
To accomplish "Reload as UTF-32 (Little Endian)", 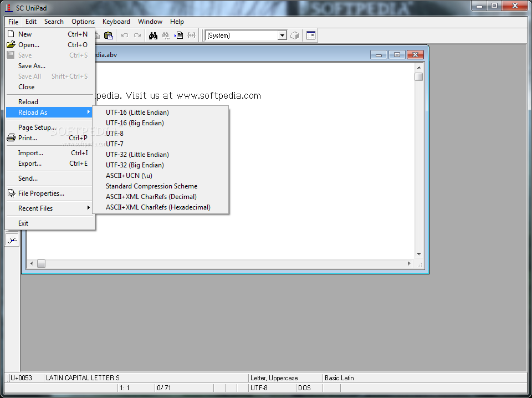I will coord(161,155).
